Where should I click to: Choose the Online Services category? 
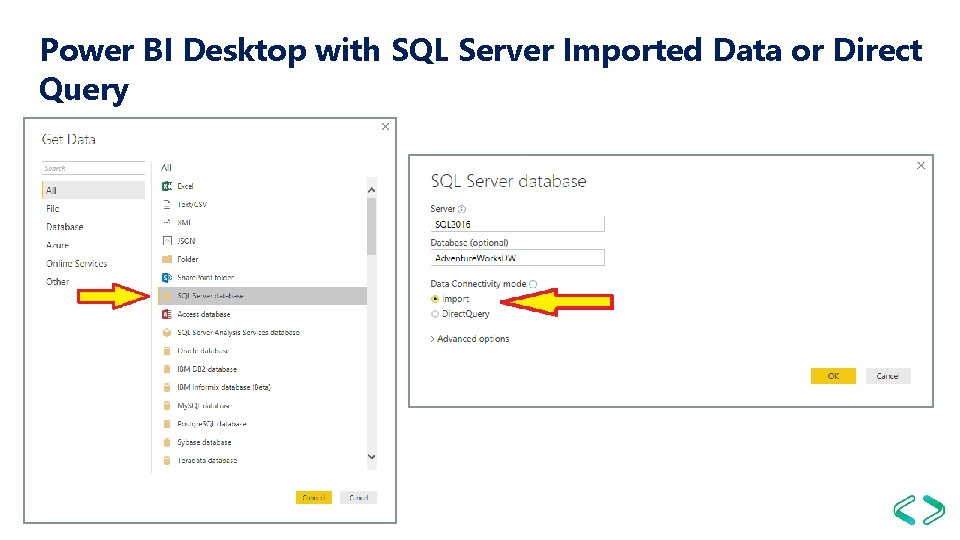click(x=77, y=263)
